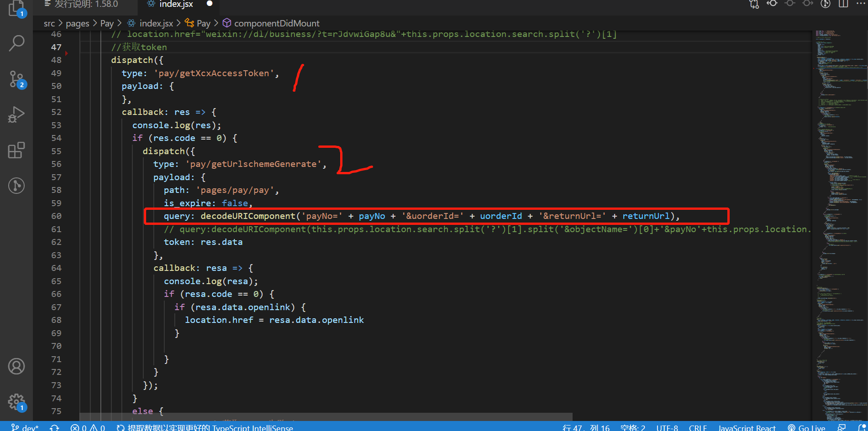This screenshot has width=868, height=431.
Task: Click the circled git branch icon in toolbar
Action: [826, 4]
